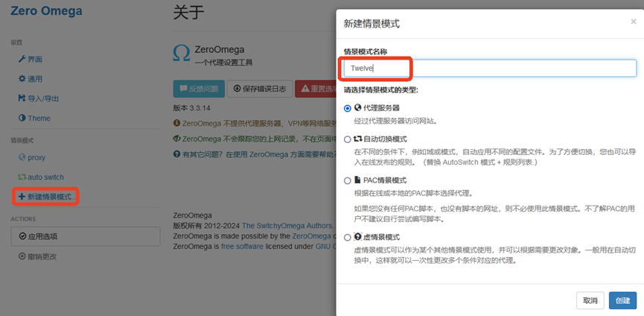Click the 版本 3.3.14 text
644x316 pixels.
pyautogui.click(x=192, y=108)
